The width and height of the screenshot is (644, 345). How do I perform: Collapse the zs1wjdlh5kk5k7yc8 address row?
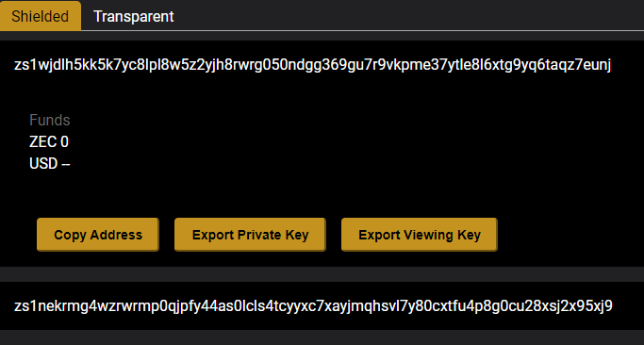click(322, 65)
